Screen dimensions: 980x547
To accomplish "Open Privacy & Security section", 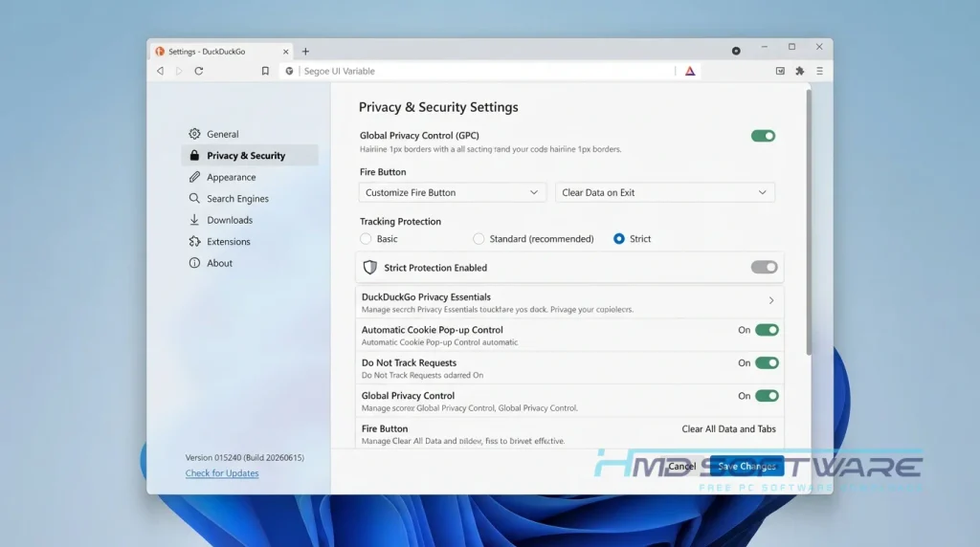I will (x=250, y=156).
